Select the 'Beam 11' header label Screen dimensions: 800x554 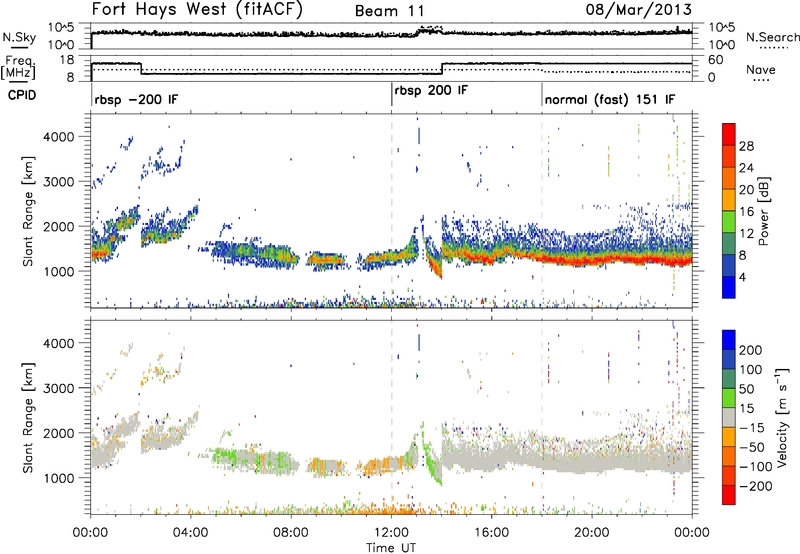click(x=389, y=11)
